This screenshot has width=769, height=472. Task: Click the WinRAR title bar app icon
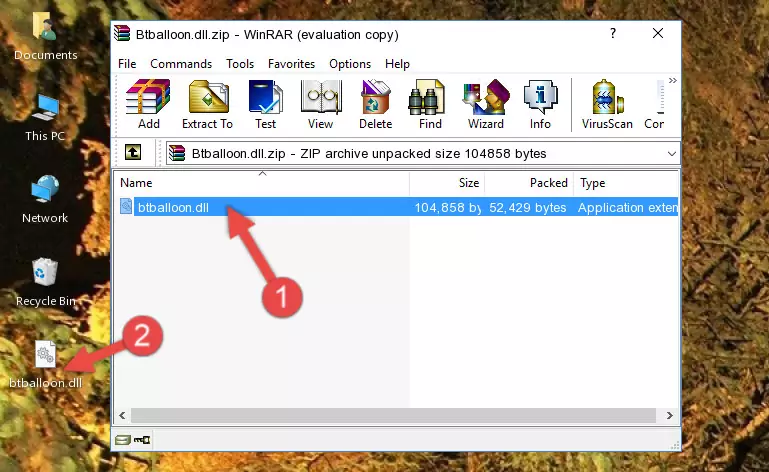tap(122, 33)
